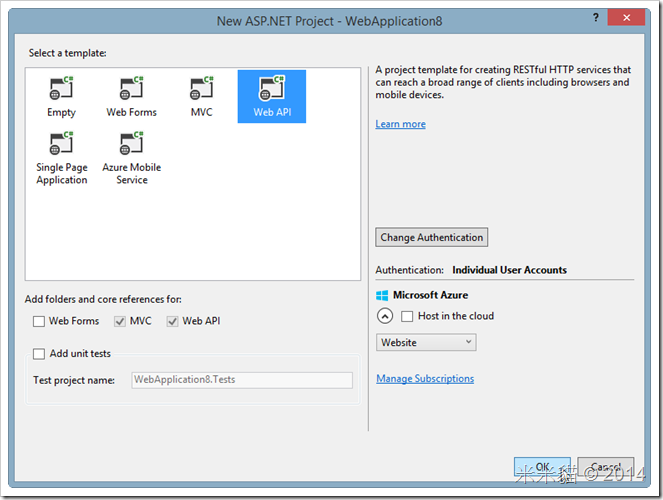Collapse the Microsoft Azure section chevron
This screenshot has height=500, width=663.
click(385, 316)
